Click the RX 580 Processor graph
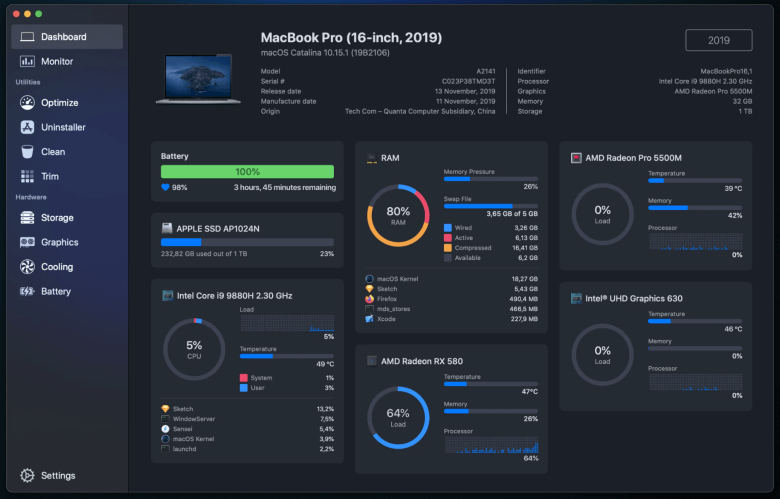The height and width of the screenshot is (499, 780). pos(490,445)
